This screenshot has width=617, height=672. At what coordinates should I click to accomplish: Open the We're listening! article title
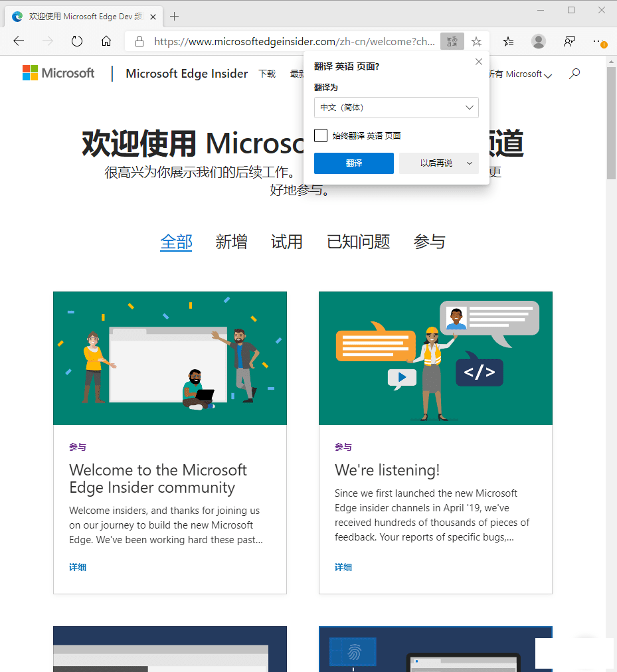[x=387, y=470]
